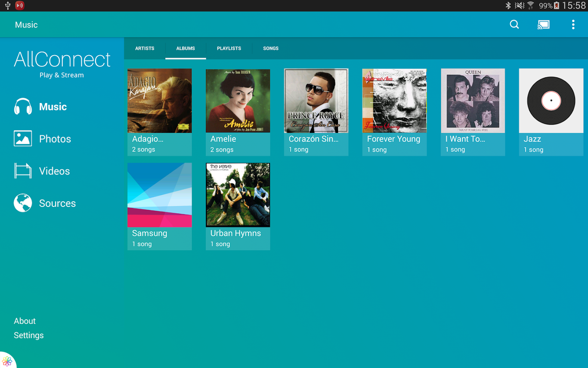This screenshot has height=368, width=588.
Task: Tap the search magnifier icon
Action: (514, 25)
